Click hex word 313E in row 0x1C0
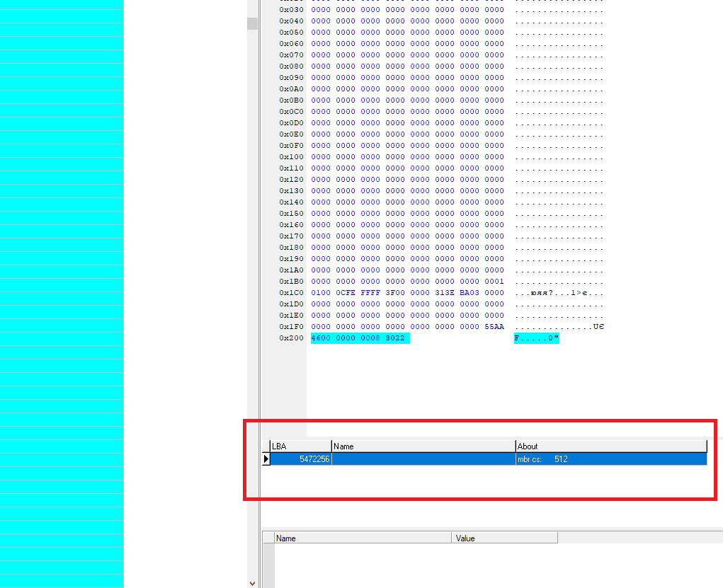723x588 pixels. coord(445,293)
